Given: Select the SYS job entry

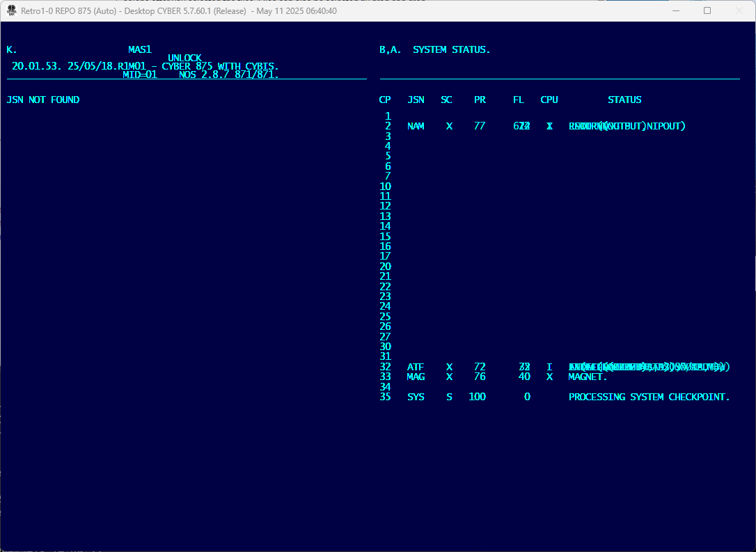Looking at the screenshot, I should (x=416, y=397).
